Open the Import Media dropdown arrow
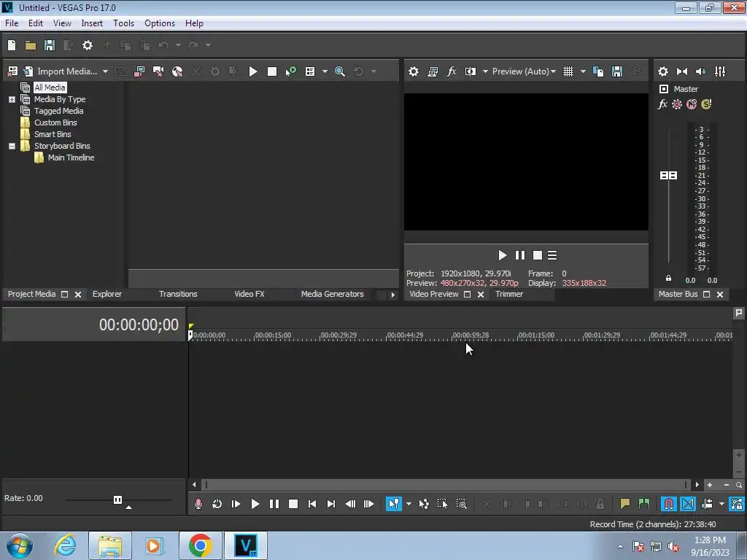Screen dimensions: 747x560 click(x=105, y=71)
